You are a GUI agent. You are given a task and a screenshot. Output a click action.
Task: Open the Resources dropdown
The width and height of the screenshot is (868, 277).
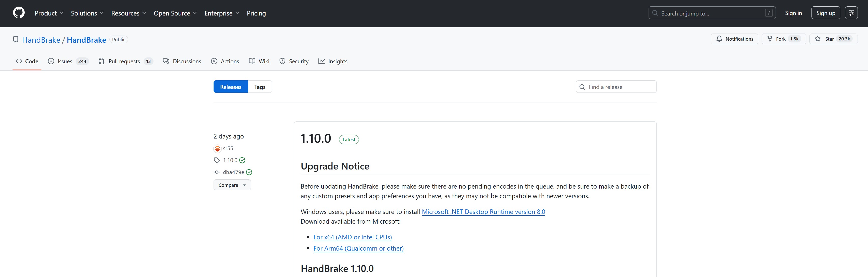[128, 13]
